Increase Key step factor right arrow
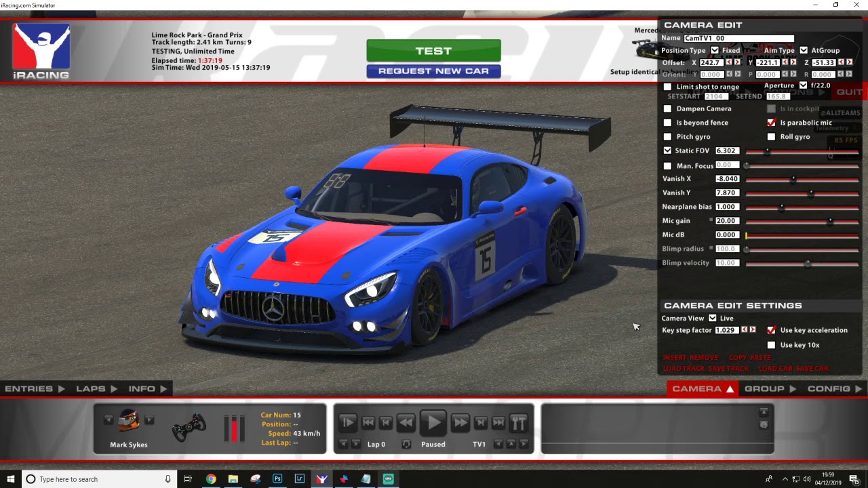 pyautogui.click(x=752, y=330)
